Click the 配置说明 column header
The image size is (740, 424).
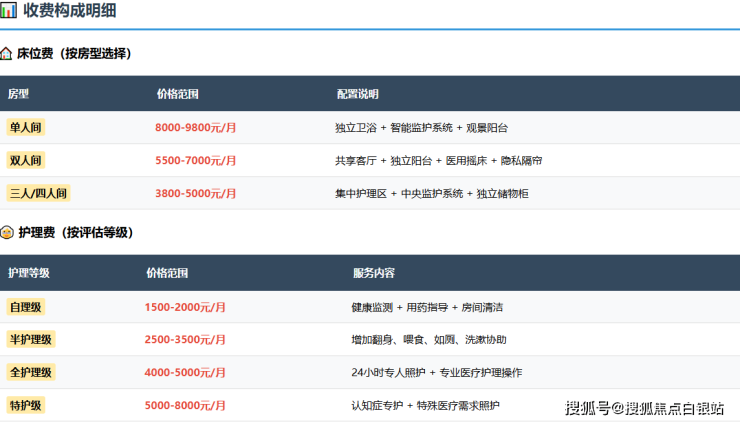coord(357,94)
